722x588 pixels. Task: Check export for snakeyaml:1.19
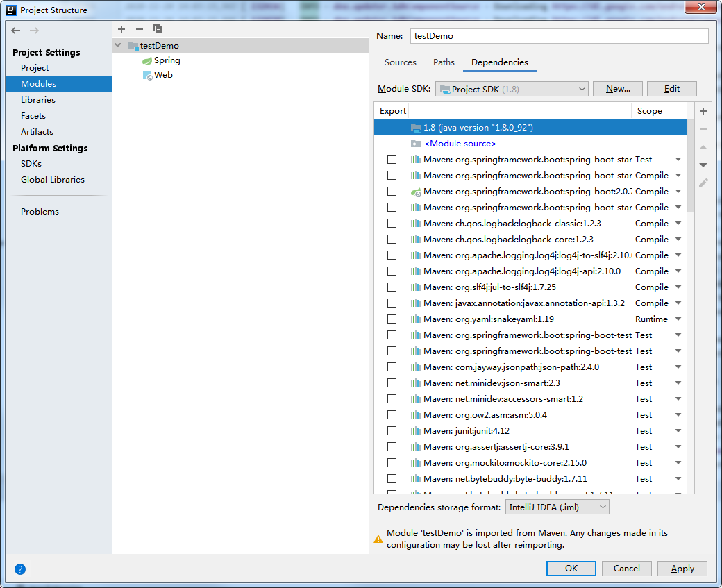click(392, 319)
